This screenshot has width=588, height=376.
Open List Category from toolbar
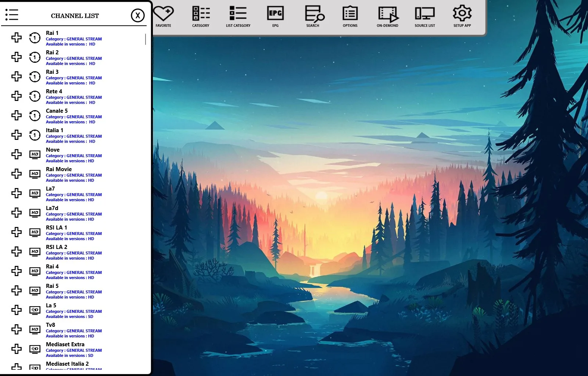click(238, 17)
